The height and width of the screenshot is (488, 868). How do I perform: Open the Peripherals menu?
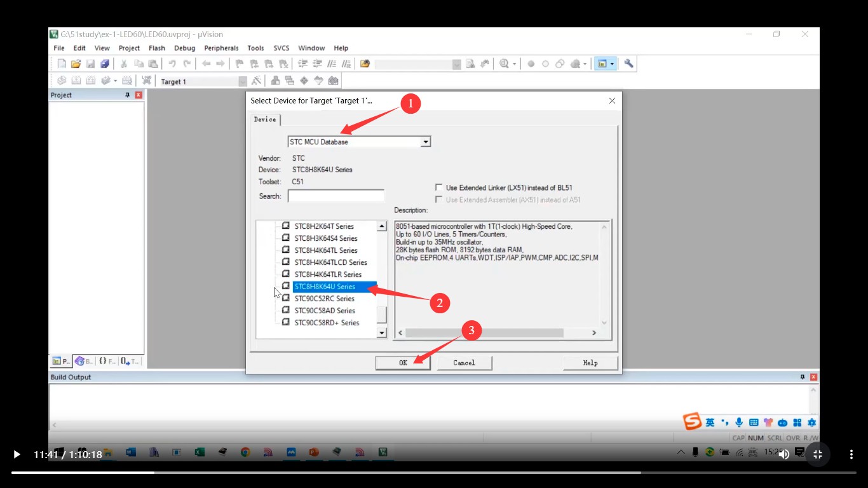tap(221, 48)
